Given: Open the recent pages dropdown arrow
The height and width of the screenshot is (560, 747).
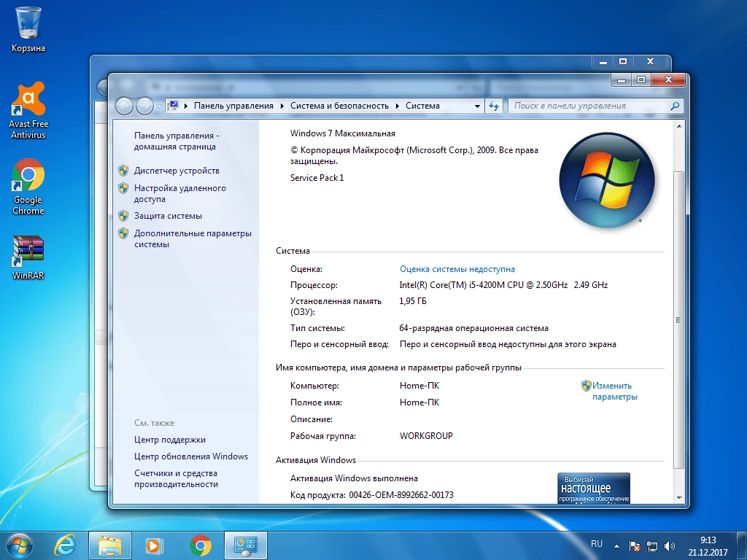Looking at the screenshot, I should (159, 106).
